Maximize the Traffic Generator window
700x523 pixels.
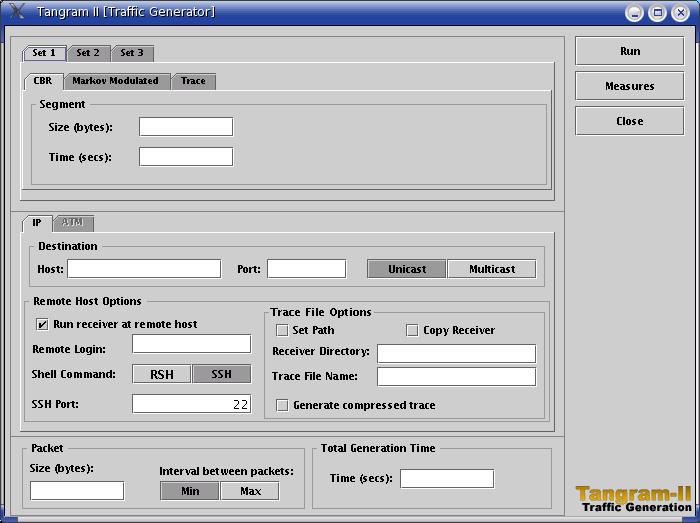pos(657,12)
